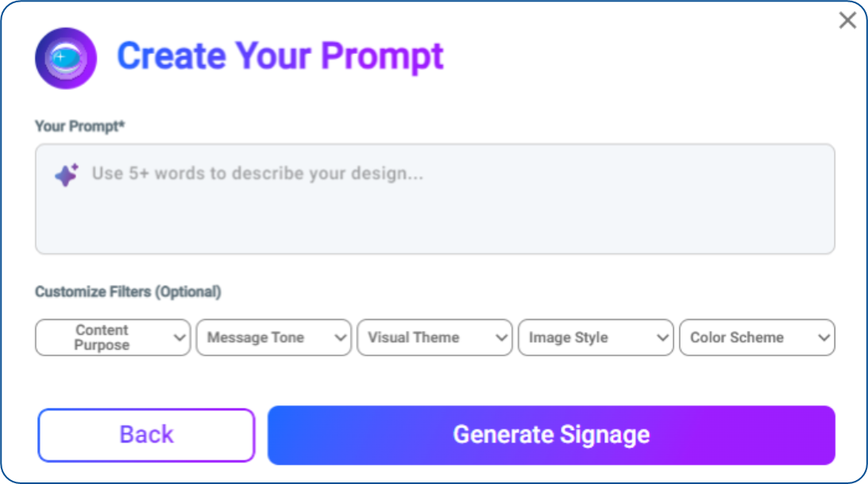Click the Your Prompt* field label

point(79,127)
